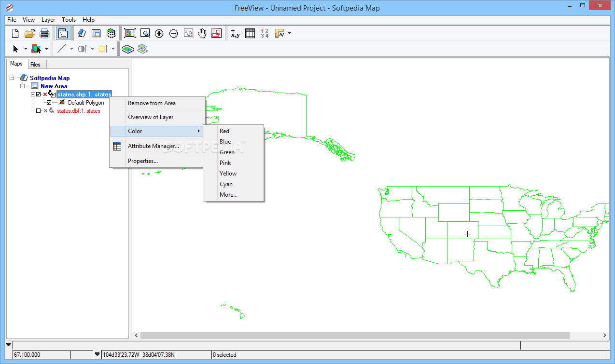The height and width of the screenshot is (364, 615).
Task: Collapse the Softpedia Map tree node
Action: [x=12, y=78]
